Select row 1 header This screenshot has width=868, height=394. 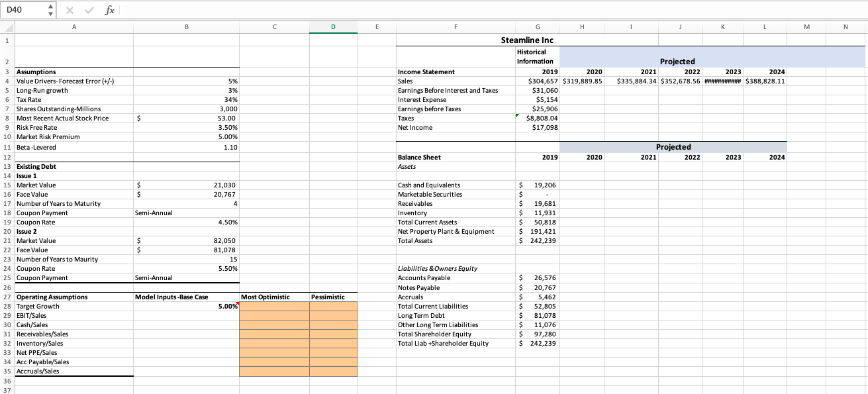7,40
